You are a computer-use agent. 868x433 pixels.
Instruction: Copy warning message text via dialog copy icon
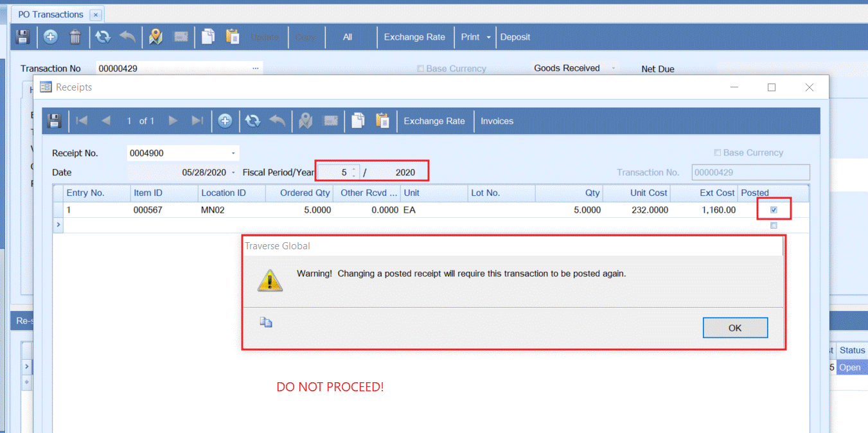pos(266,323)
